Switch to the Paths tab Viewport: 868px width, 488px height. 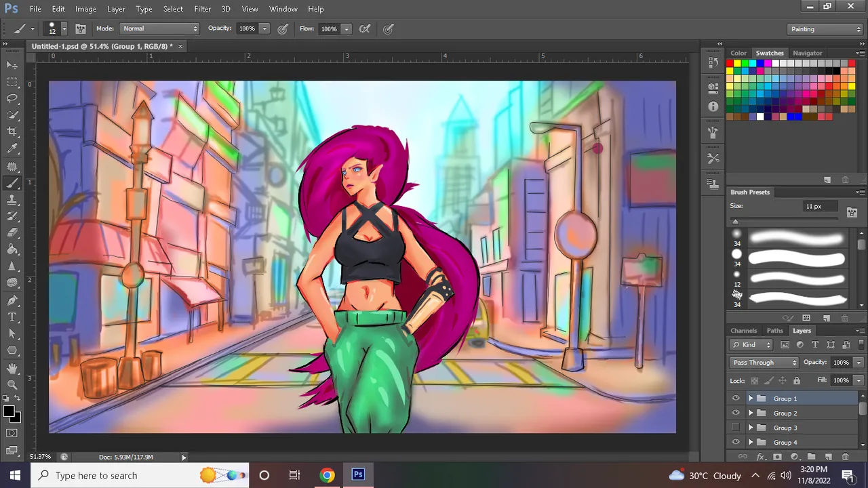(774, 331)
